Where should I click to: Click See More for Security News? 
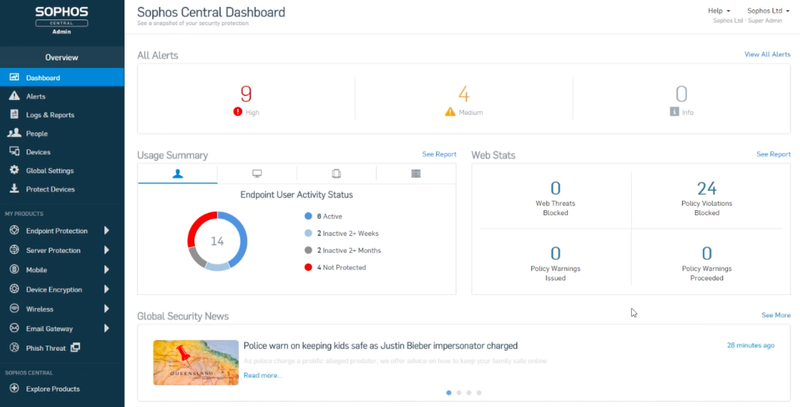(776, 315)
